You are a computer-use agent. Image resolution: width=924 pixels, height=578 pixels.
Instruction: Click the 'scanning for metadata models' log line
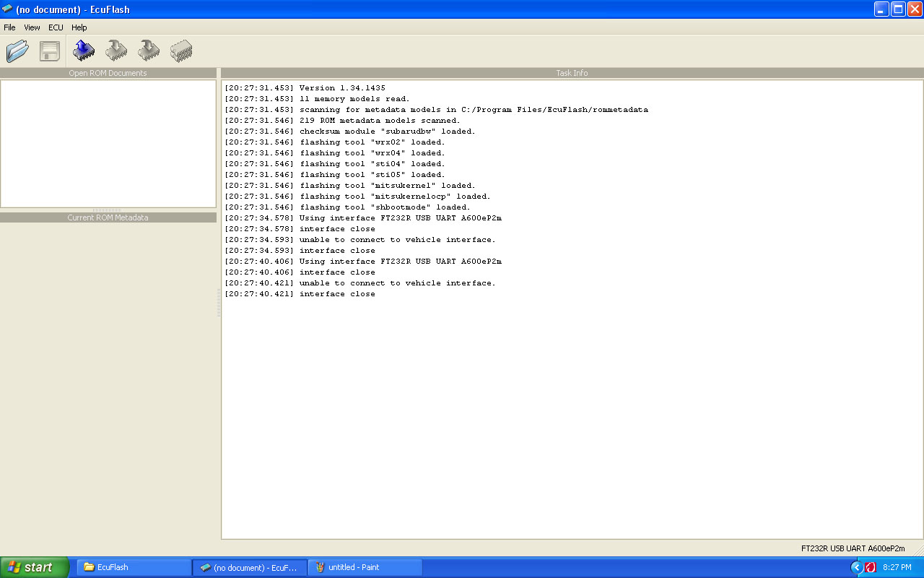[x=436, y=110]
